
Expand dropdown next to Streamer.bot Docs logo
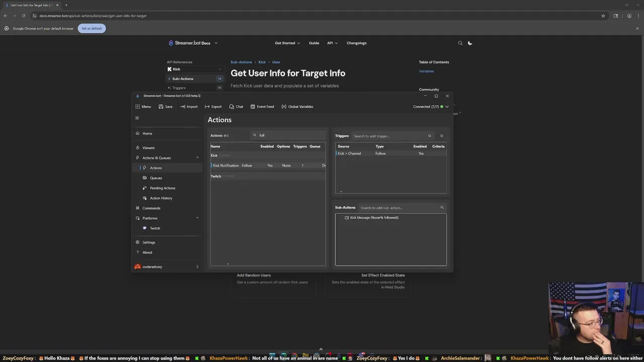click(216, 43)
